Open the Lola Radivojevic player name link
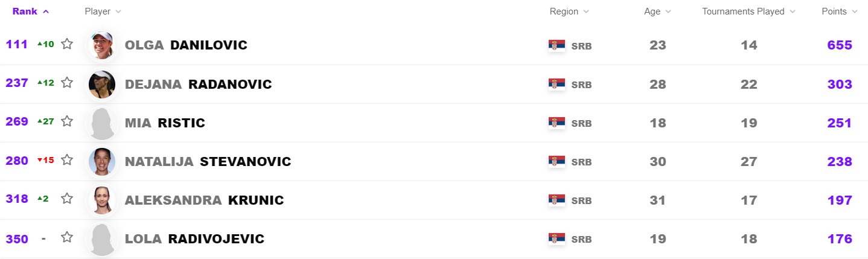Viewport: 868px width, 259px height. tap(194, 238)
